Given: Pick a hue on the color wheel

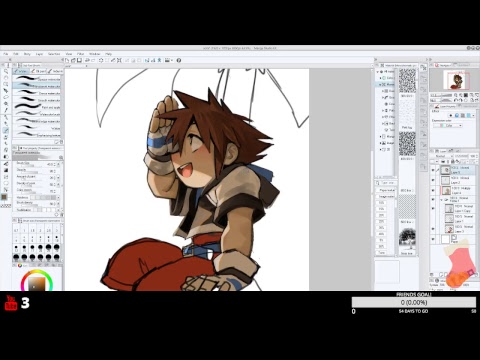Looking at the screenshot, I should point(37,281).
